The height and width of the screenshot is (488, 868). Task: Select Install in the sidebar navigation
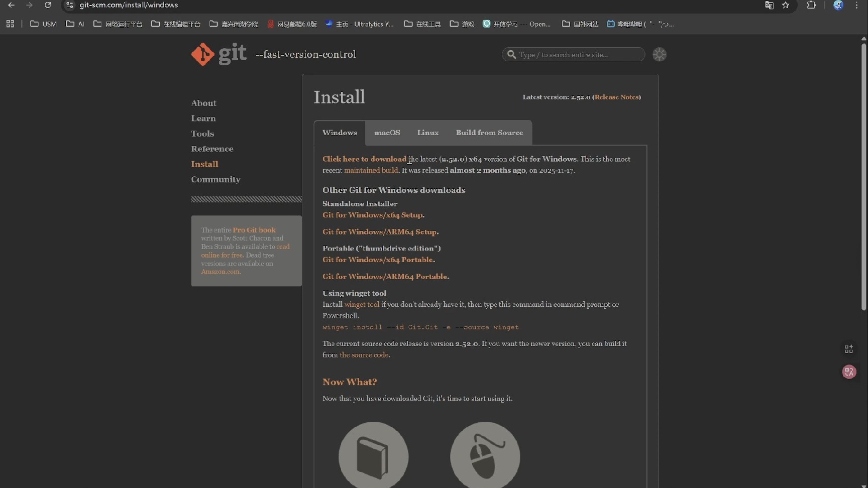(x=204, y=164)
